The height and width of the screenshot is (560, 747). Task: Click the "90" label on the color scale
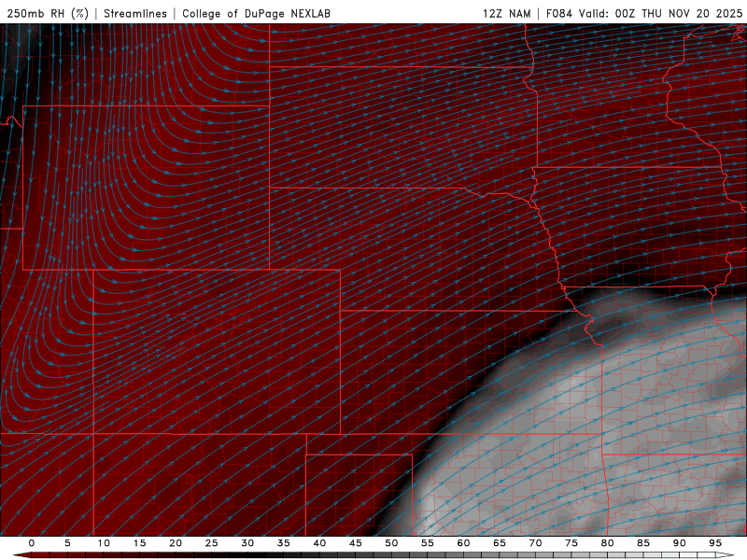pyautogui.click(x=680, y=543)
